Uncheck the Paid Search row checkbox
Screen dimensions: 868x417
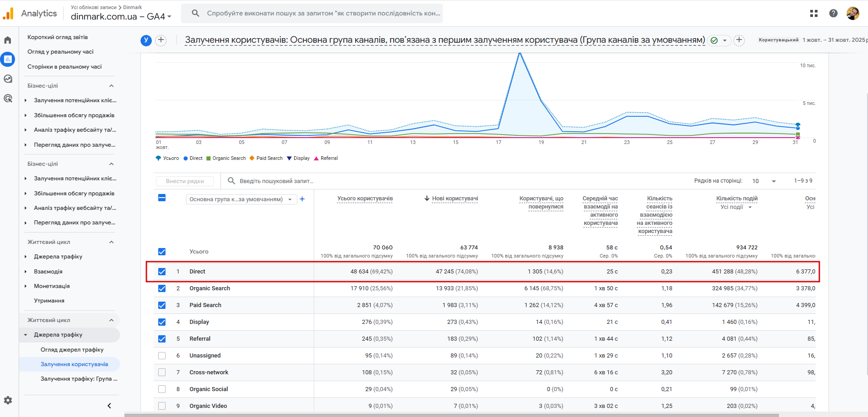(x=162, y=305)
